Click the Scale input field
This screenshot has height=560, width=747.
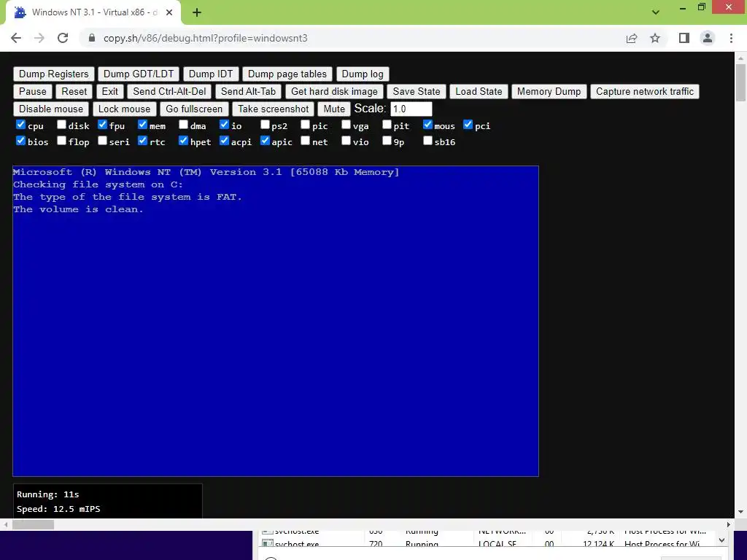(x=411, y=109)
